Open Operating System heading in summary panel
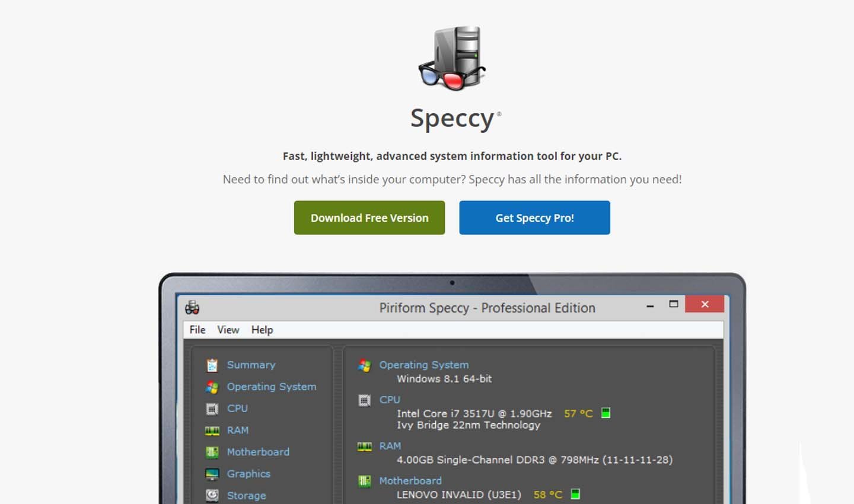 point(424,365)
